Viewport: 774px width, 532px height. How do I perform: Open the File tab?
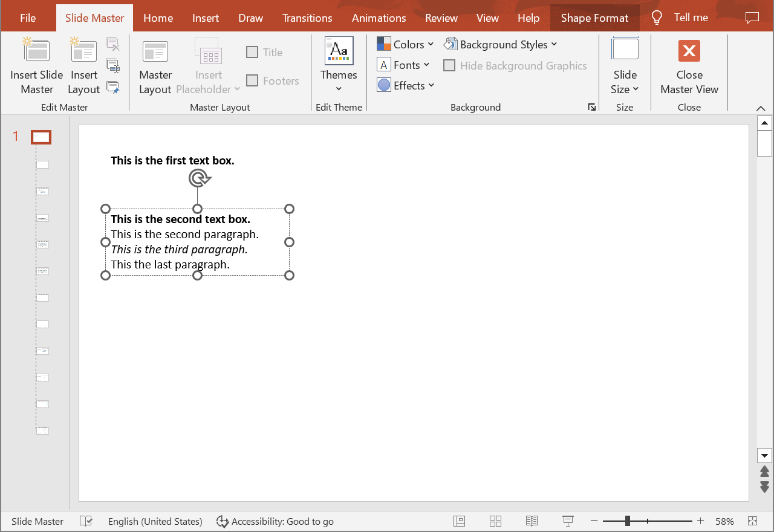pos(28,18)
